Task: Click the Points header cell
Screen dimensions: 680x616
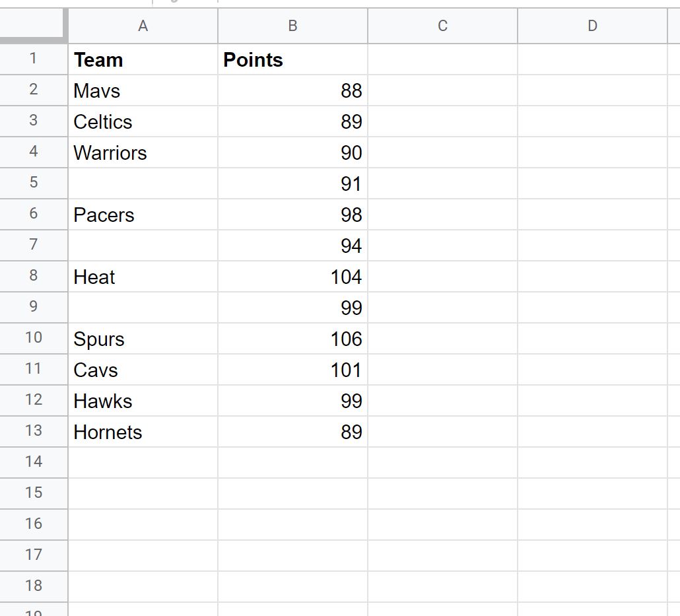Action: point(292,59)
